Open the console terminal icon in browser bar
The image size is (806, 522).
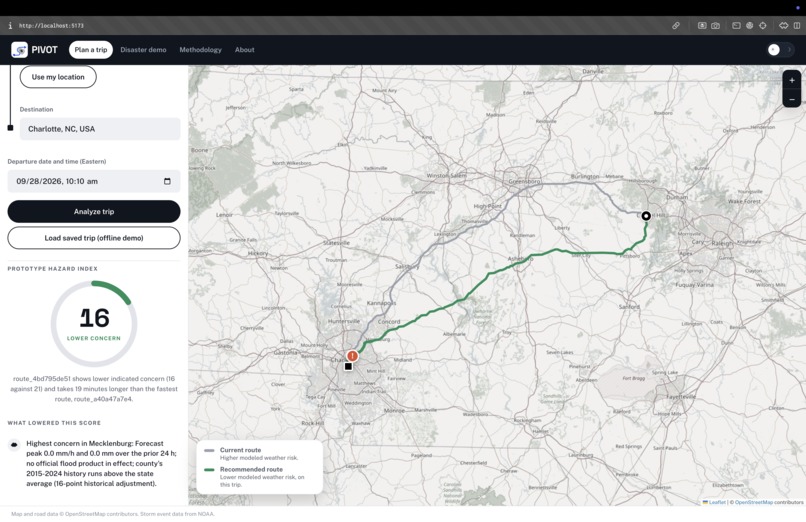[736, 25]
